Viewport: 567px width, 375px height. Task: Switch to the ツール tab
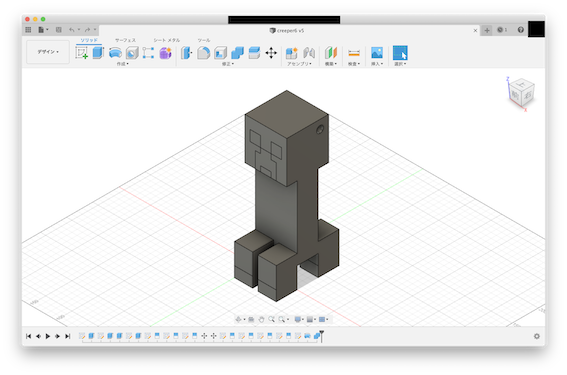(x=204, y=40)
